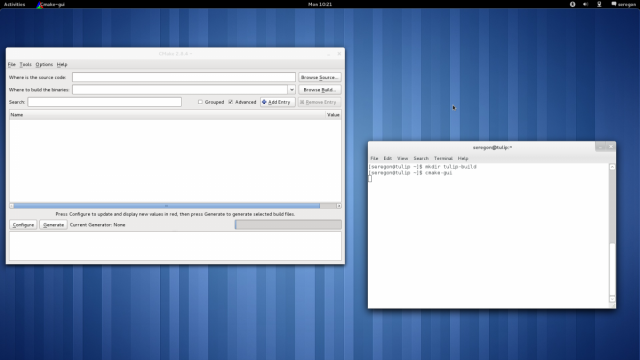Image resolution: width=640 pixels, height=360 pixels.
Task: Click the terminal scrollbar down arrow
Action: 612,299
